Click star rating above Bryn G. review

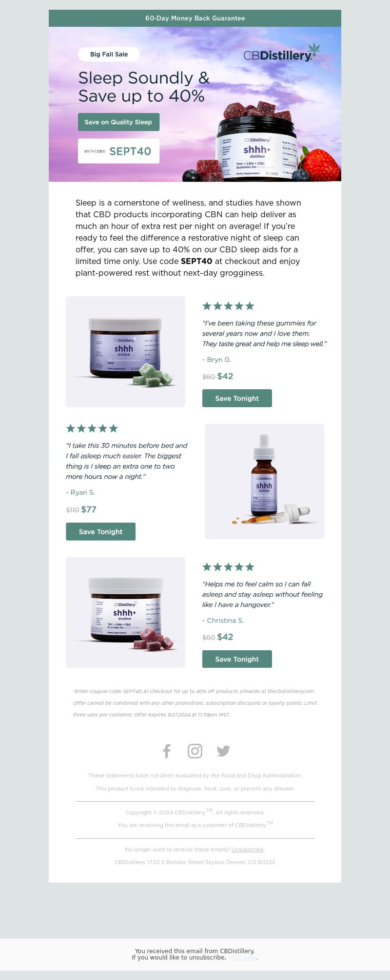click(228, 306)
